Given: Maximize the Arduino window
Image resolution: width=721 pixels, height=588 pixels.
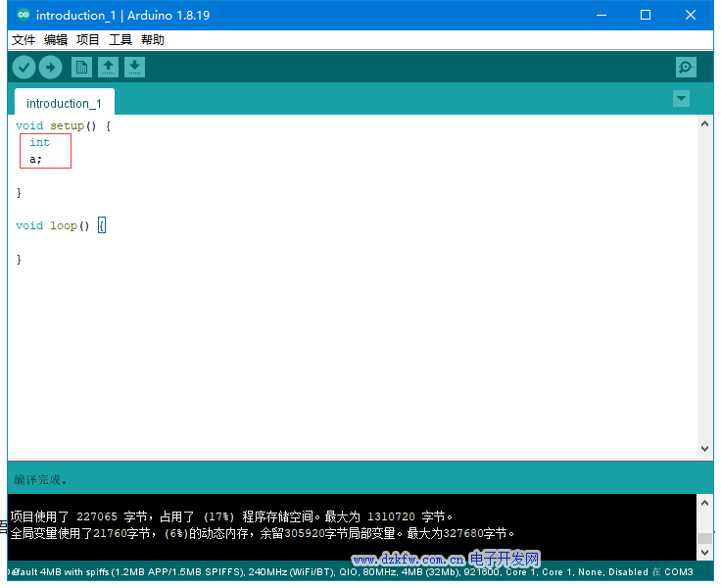Looking at the screenshot, I should [646, 16].
